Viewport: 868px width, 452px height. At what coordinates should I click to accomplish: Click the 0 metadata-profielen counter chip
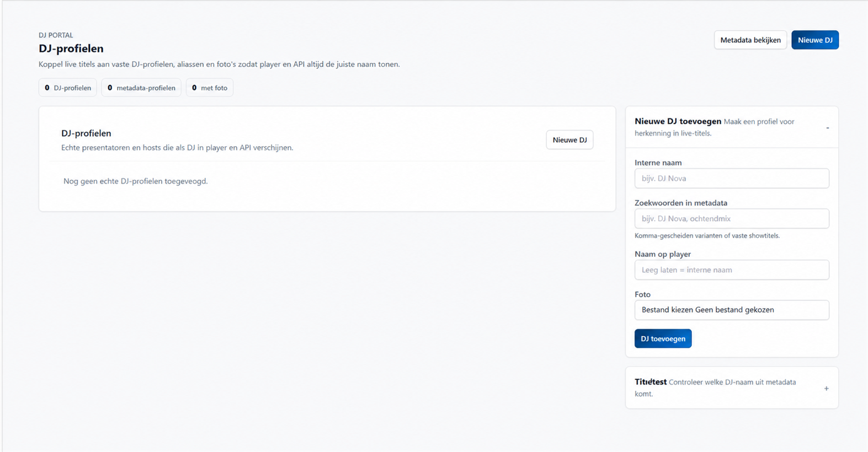tap(141, 88)
